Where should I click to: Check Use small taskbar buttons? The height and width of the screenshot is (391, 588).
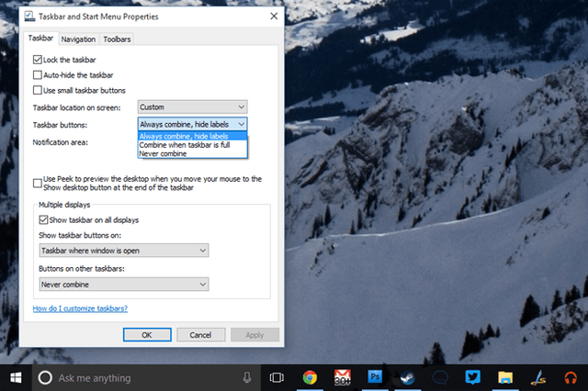[x=37, y=90]
